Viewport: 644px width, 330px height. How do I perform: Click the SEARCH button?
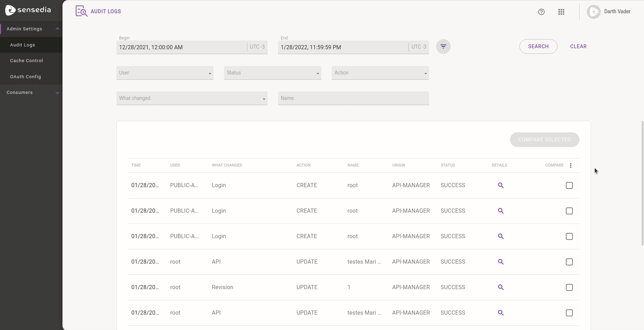[x=538, y=46]
